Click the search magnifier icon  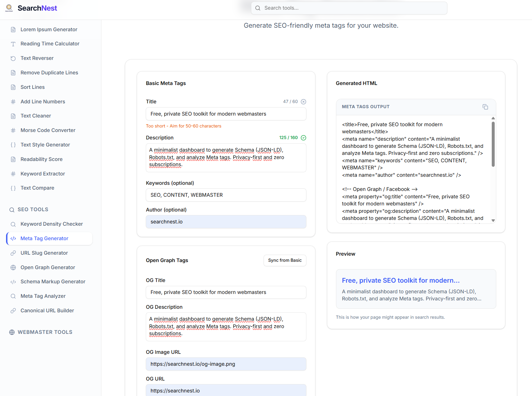coord(258,8)
